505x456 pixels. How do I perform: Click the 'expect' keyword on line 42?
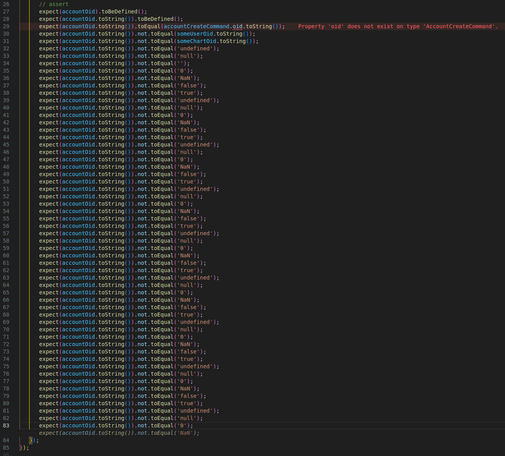[x=49, y=123]
